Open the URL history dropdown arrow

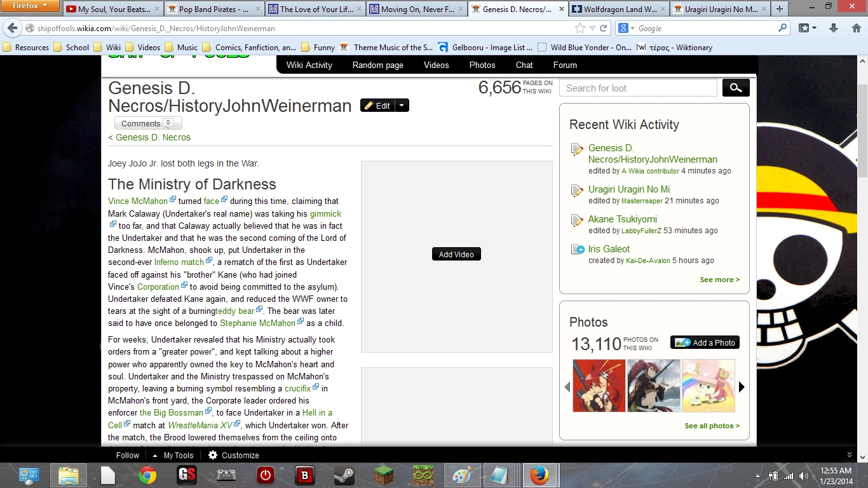592,29
